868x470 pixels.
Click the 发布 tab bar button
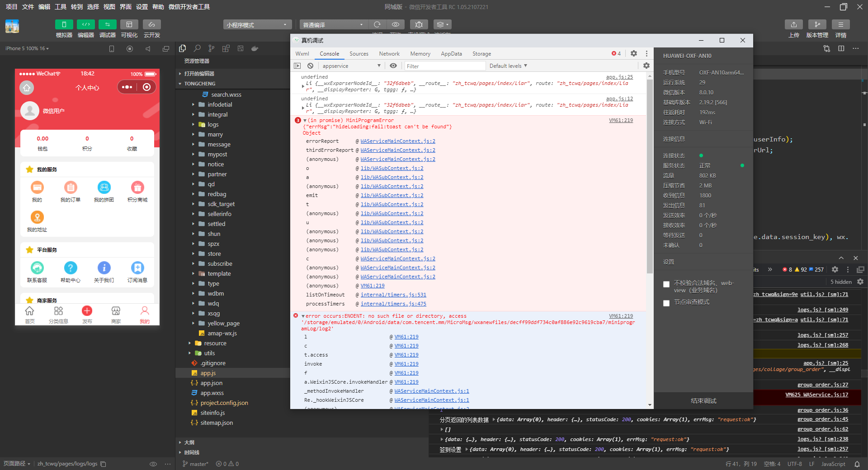tap(87, 314)
